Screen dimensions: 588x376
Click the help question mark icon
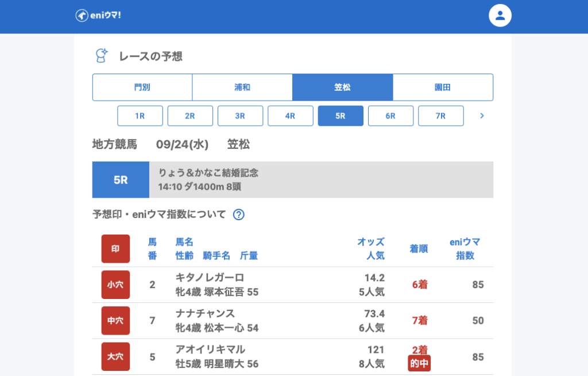point(239,214)
